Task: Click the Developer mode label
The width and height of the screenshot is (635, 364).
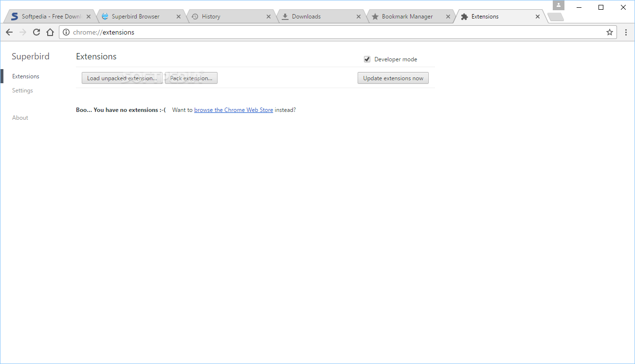Action: (x=396, y=59)
